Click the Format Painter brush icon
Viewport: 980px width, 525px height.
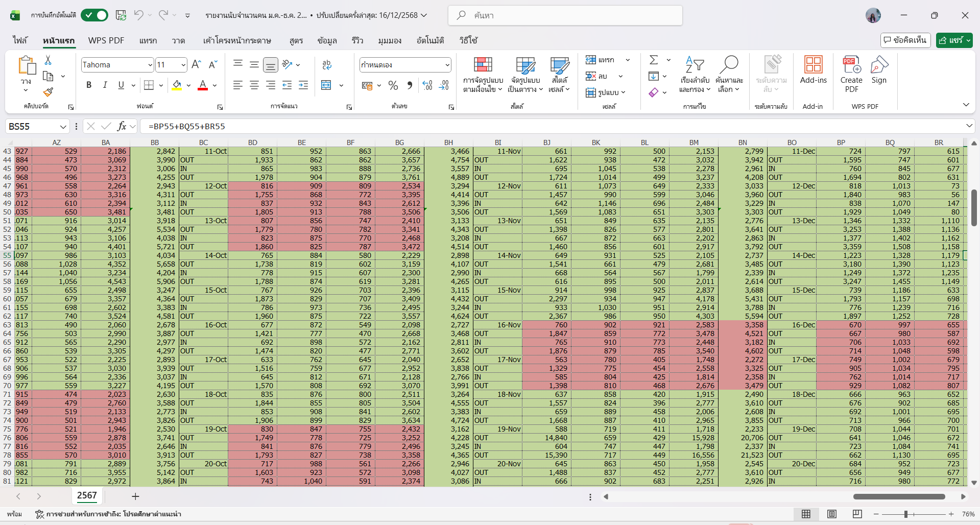coord(48,92)
